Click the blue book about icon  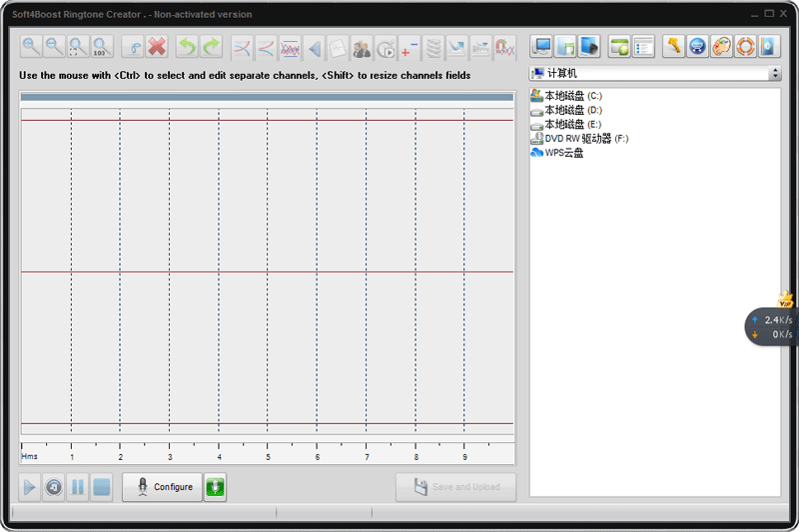769,47
